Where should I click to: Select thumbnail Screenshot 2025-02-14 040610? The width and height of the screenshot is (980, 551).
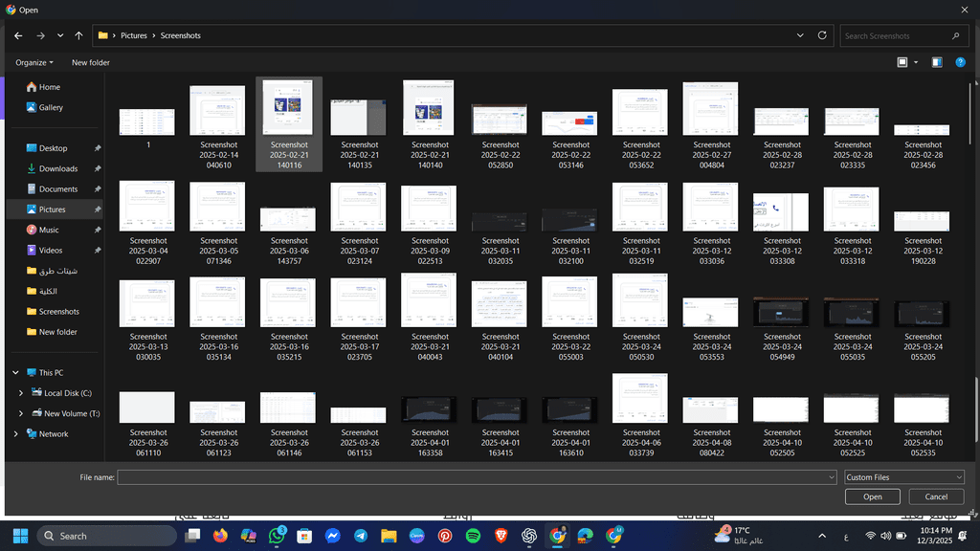pyautogui.click(x=218, y=124)
